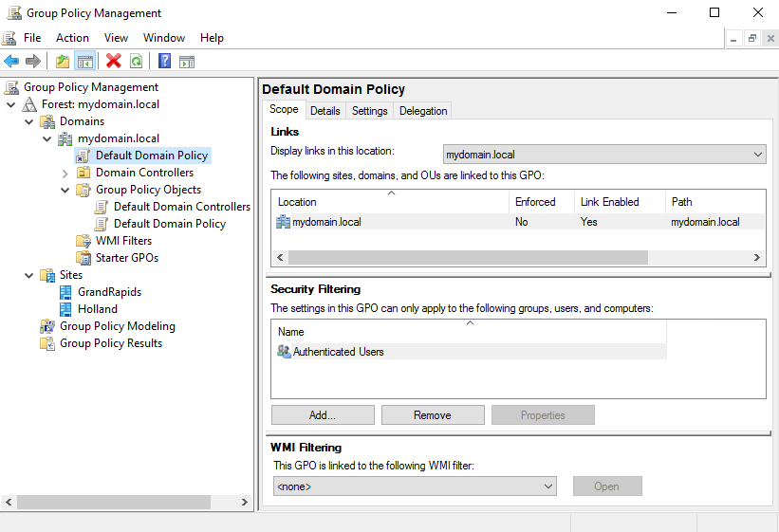This screenshot has height=532, width=779.
Task: Switch to the Settings tab
Action: 369,111
